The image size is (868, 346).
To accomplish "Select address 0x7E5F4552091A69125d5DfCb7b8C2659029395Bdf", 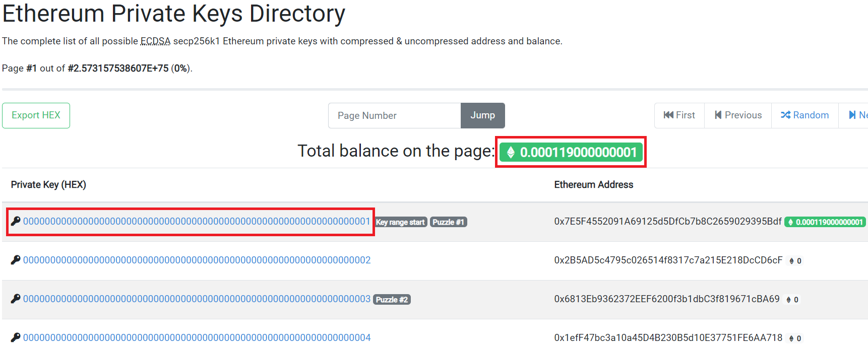I will (x=668, y=221).
